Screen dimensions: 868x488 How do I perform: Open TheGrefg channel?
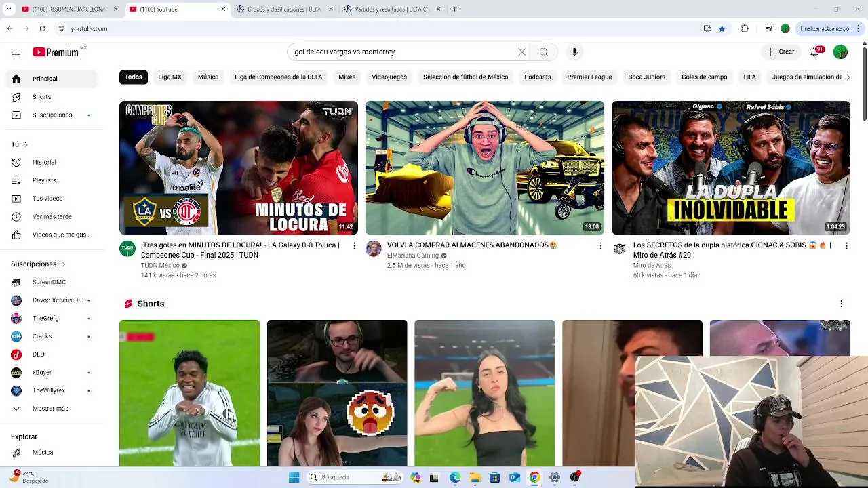tap(53, 319)
